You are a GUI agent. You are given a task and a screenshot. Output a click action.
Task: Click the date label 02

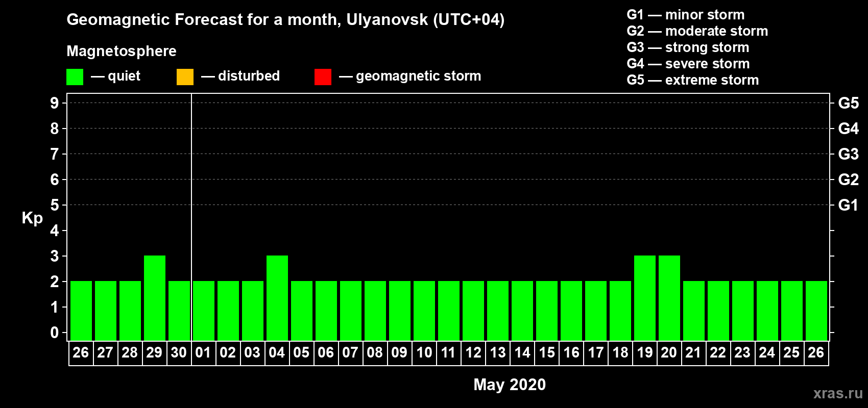point(228,353)
